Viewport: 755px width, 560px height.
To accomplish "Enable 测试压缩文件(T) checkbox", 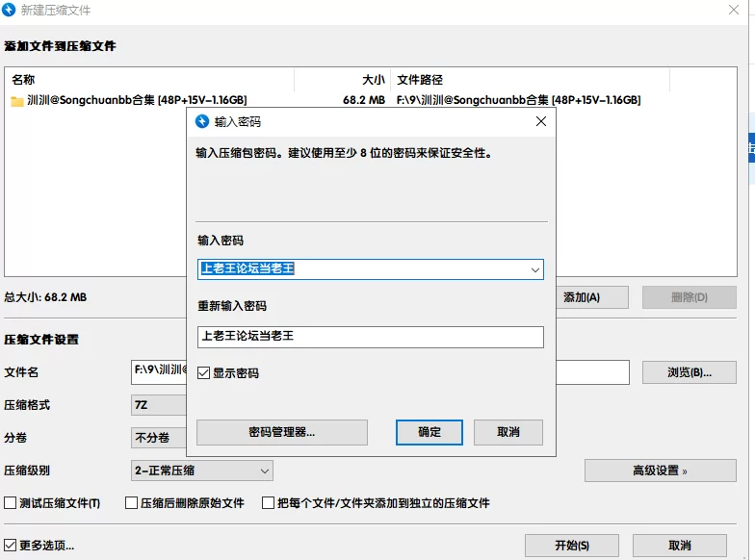I will (10, 502).
